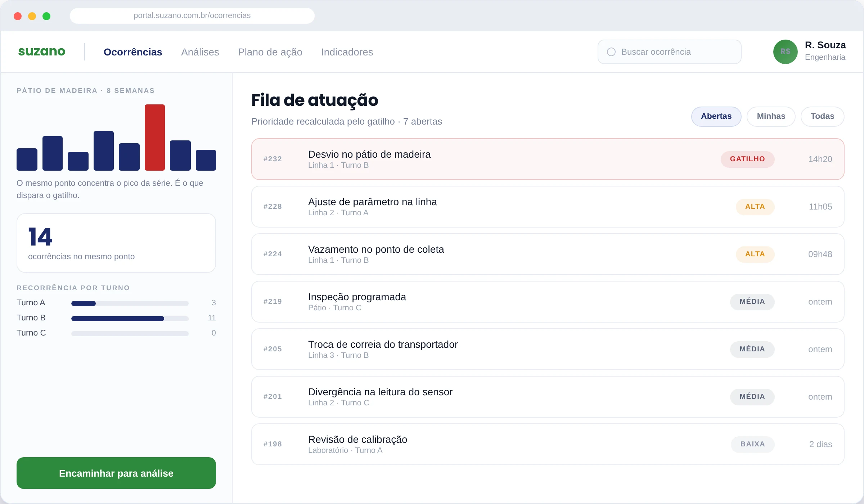
Task: Open occurrence Desvio no pátio de madeira
Action: (x=548, y=159)
